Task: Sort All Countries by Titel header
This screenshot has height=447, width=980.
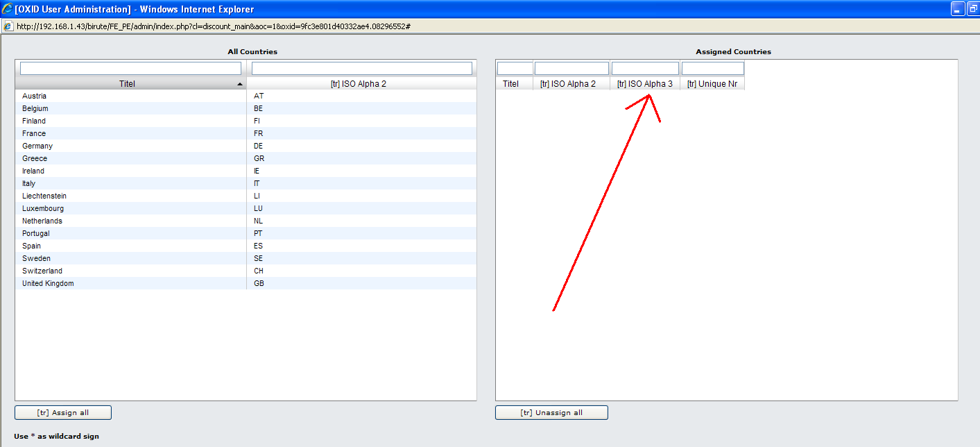Action: (127, 84)
